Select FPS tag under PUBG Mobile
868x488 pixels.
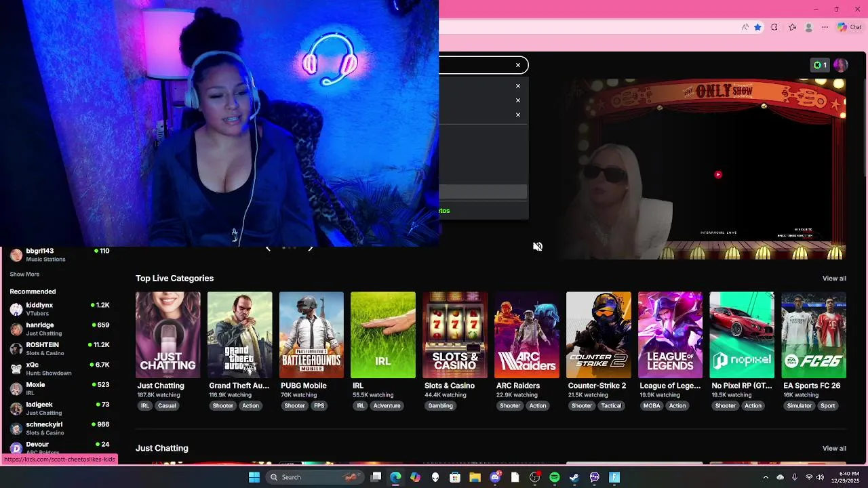(x=319, y=406)
